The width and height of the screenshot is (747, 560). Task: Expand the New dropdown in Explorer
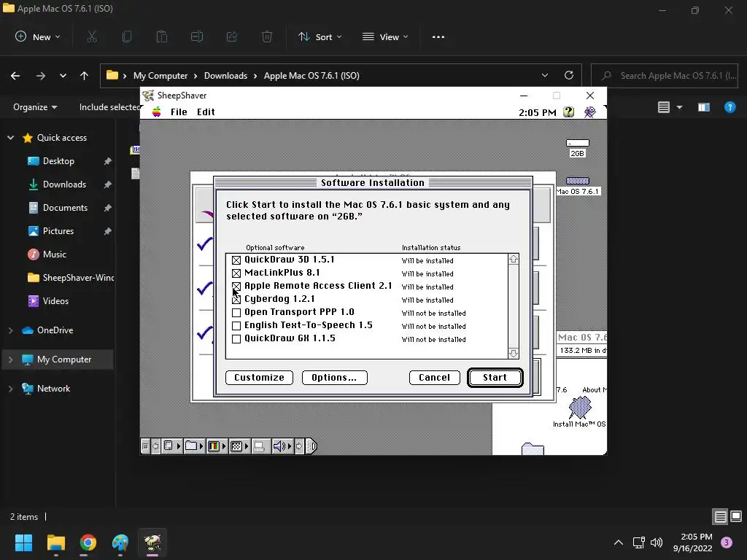pos(38,36)
